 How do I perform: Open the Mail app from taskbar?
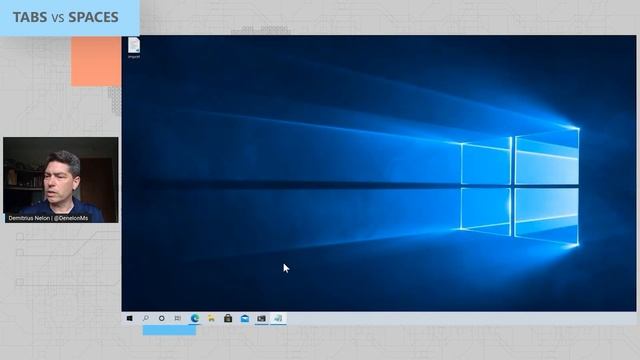point(244,318)
